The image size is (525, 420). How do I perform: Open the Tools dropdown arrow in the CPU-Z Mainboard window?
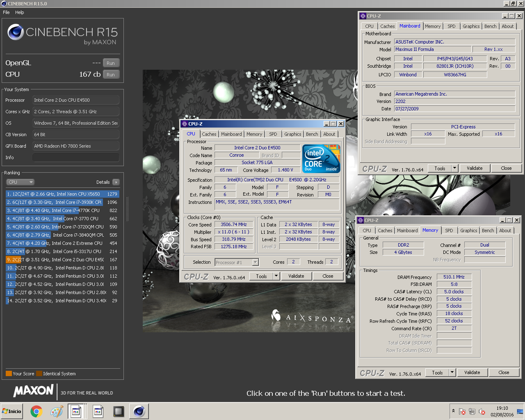(454, 168)
